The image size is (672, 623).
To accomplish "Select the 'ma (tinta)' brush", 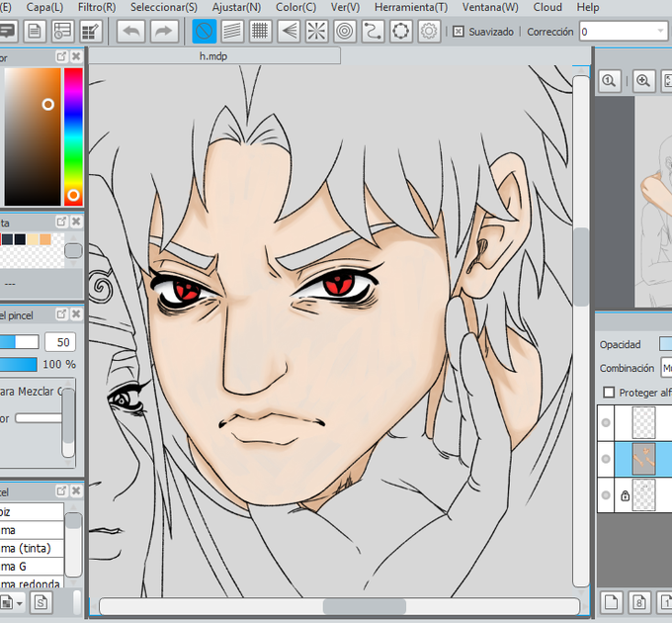I will 32,548.
